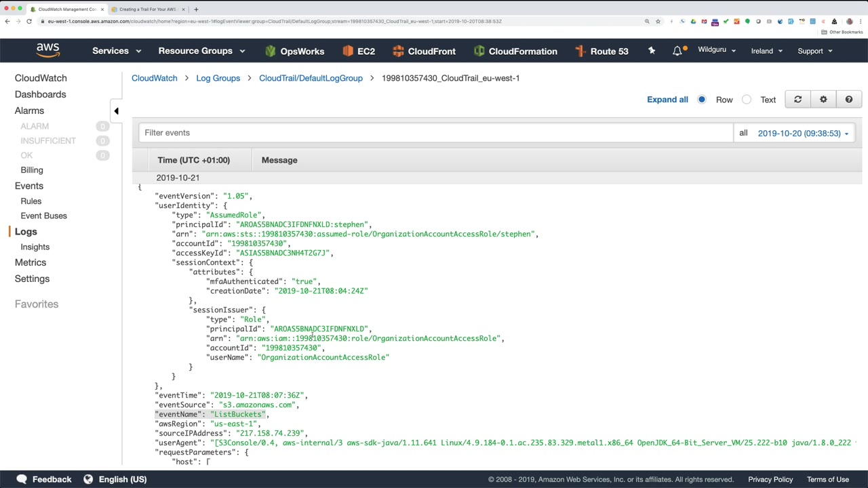Go to Dashboards in sidebar
Image resolution: width=868 pixels, height=488 pixels.
(x=40, y=94)
